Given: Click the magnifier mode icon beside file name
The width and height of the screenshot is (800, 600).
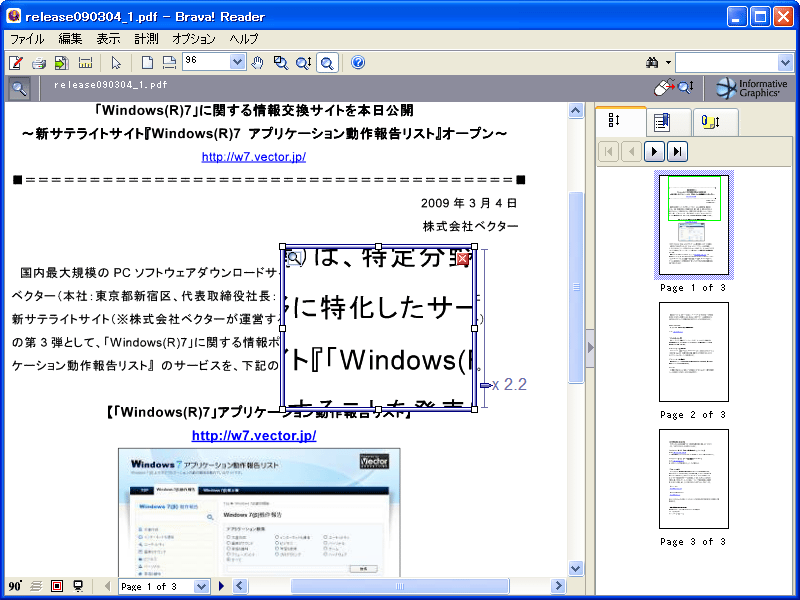Looking at the screenshot, I should [19, 88].
